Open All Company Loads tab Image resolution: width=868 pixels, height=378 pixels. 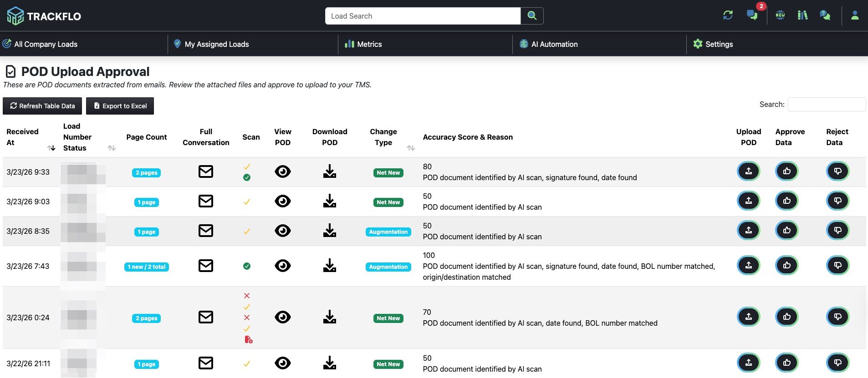(40, 44)
